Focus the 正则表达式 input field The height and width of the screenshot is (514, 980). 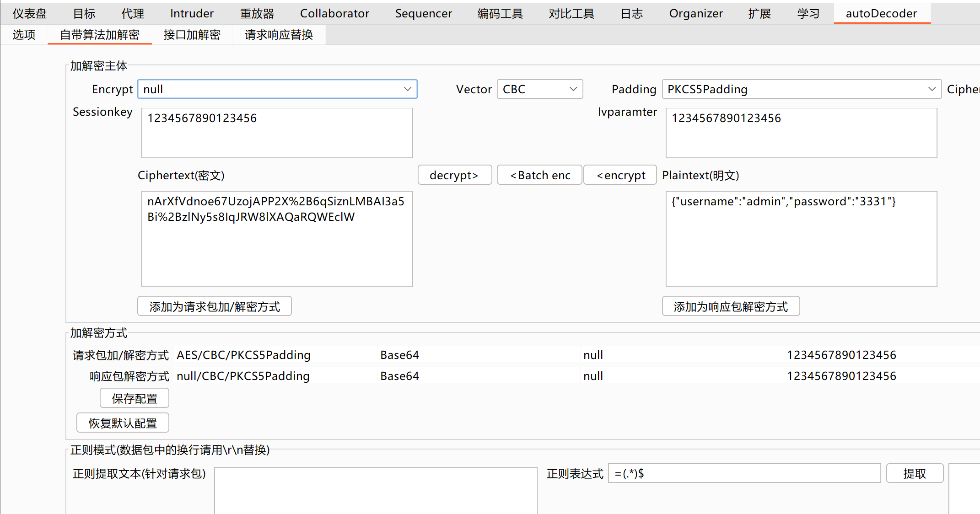(x=744, y=473)
